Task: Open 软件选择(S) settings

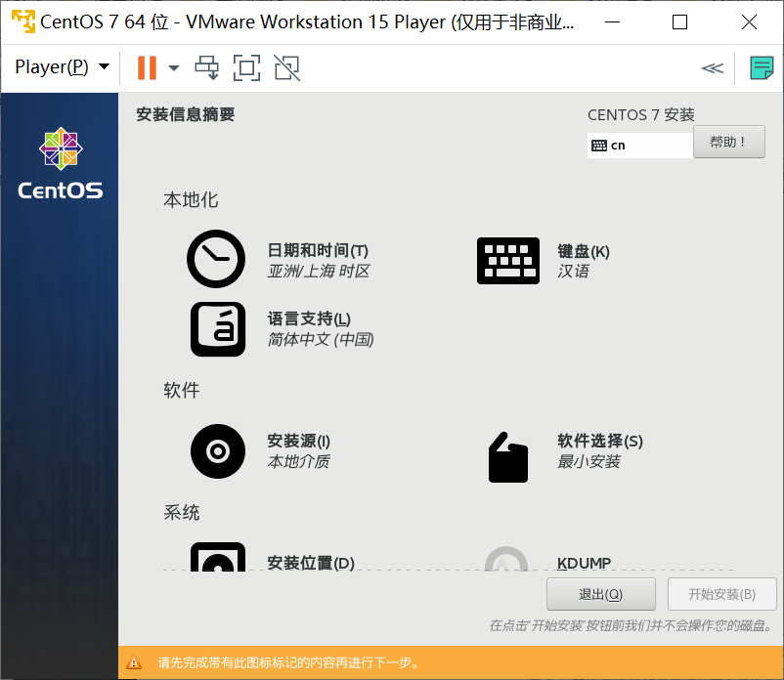Action: (600, 441)
